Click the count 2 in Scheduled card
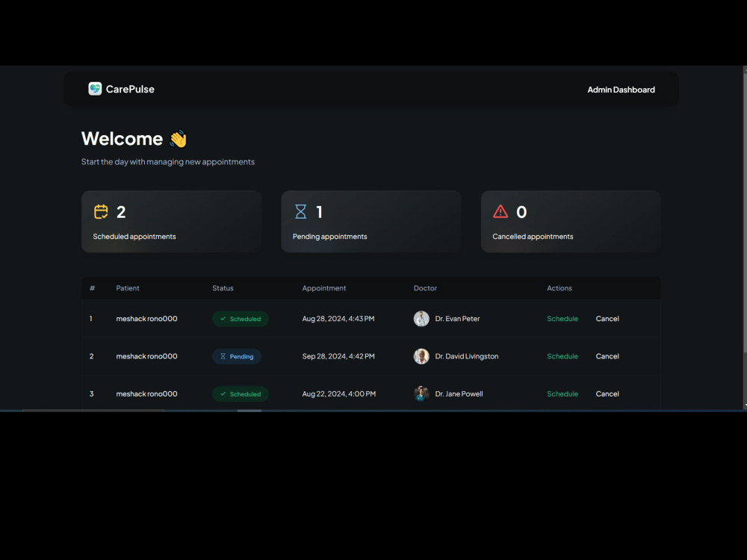This screenshot has height=560, width=747. (x=121, y=212)
